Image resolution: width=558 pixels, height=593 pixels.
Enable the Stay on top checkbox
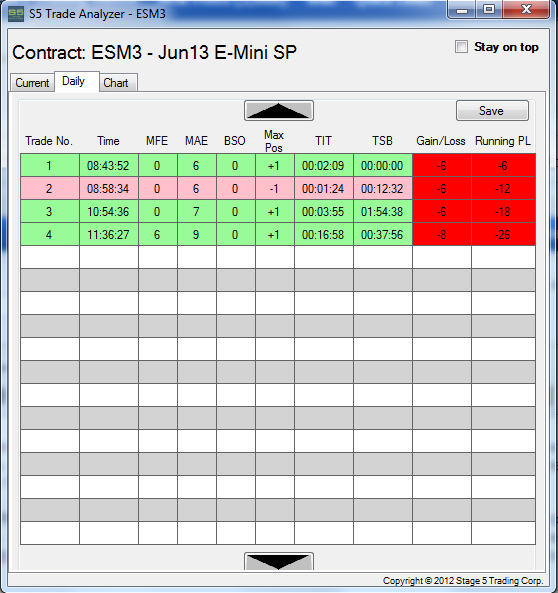pyautogui.click(x=461, y=47)
